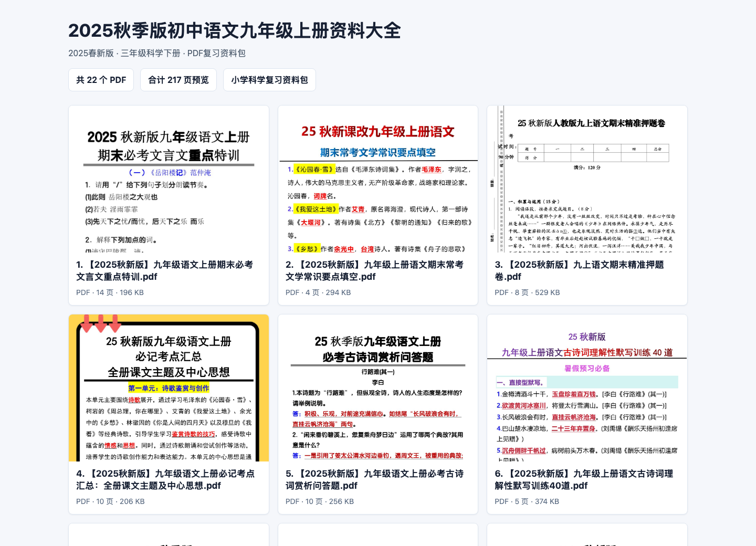The image size is (756, 546).
Task: Open thumbnail of 期末必考文言文重点特训 PDF
Action: click(x=169, y=179)
